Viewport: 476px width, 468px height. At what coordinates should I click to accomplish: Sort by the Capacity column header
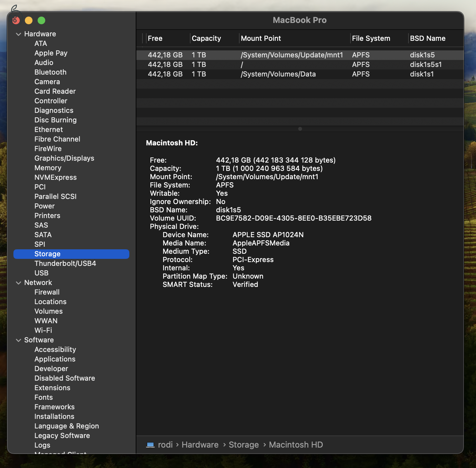click(206, 38)
